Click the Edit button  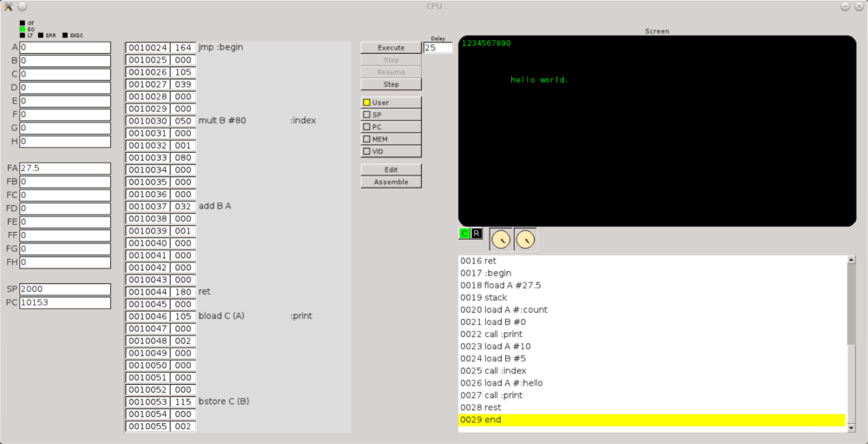(x=391, y=169)
